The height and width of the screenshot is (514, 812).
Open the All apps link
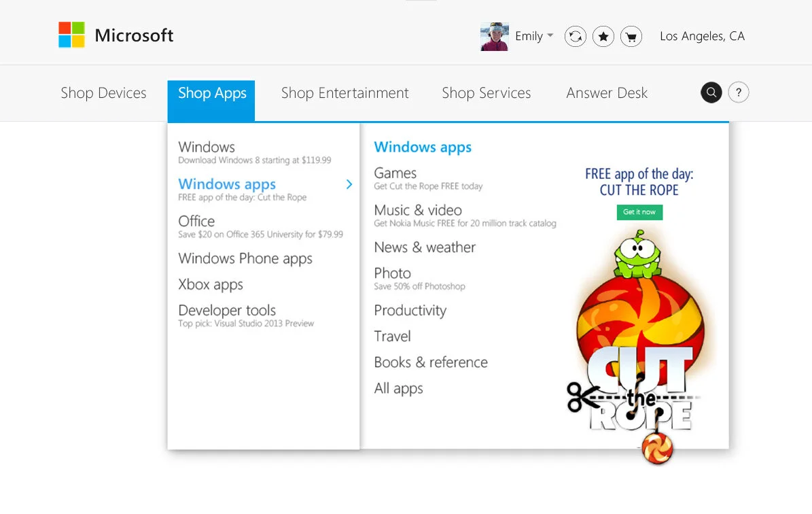(x=399, y=389)
